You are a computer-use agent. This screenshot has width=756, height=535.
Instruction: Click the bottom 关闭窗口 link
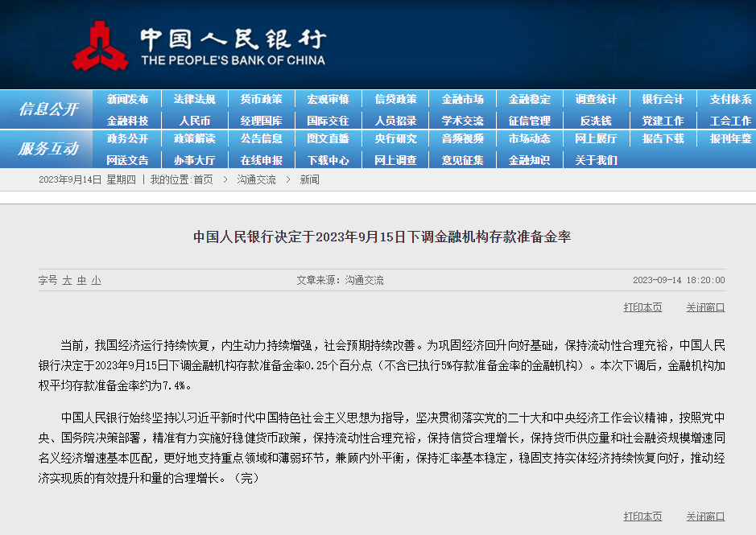705,516
